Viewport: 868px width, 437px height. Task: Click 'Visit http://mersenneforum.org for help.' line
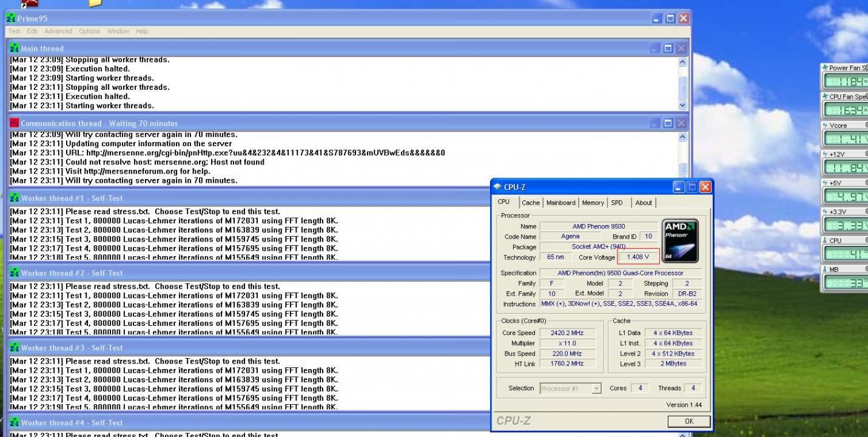(x=110, y=171)
